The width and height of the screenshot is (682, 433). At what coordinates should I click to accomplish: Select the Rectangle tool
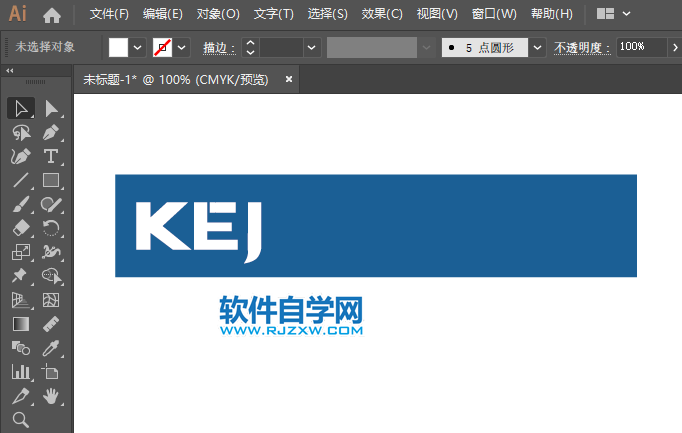click(51, 180)
